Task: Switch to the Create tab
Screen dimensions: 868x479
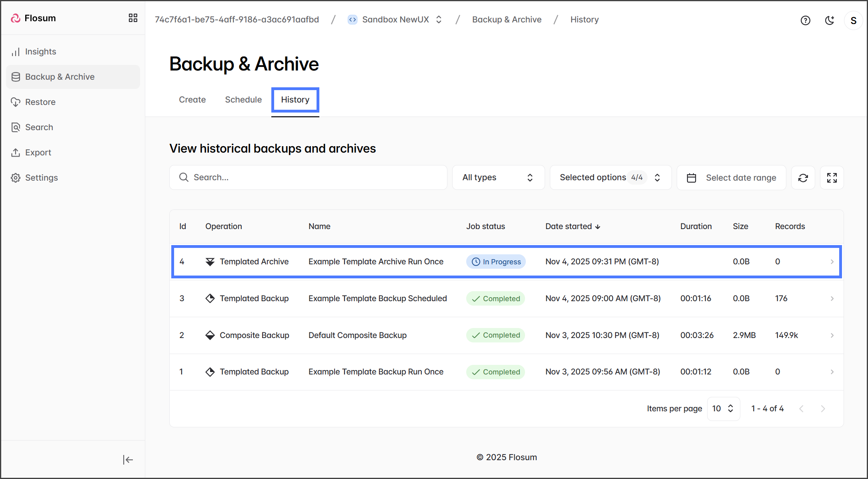Action: (x=192, y=100)
